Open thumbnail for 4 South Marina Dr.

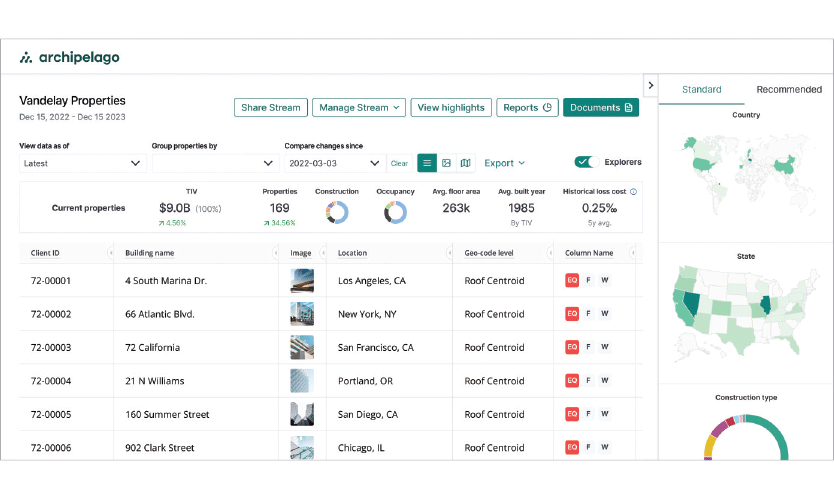click(302, 280)
